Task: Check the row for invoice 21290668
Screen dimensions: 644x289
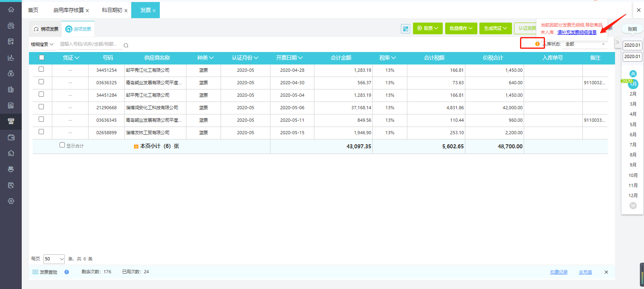Action: 41,107
